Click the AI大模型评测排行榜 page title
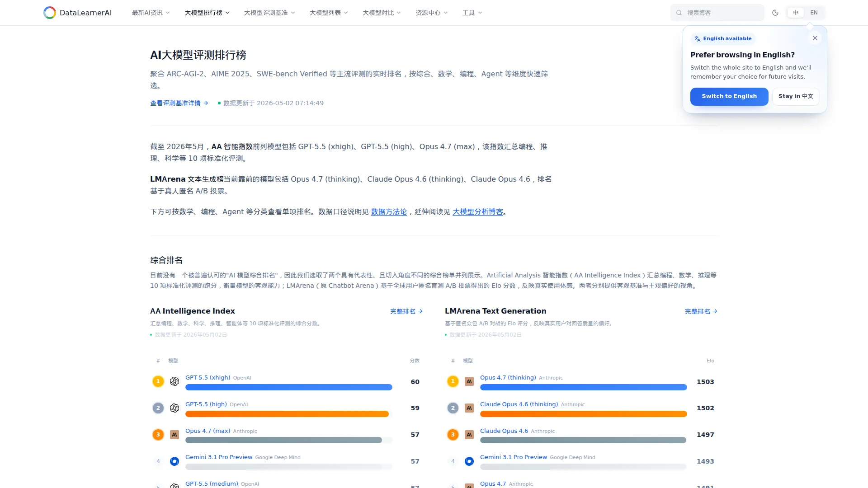 pyautogui.click(x=198, y=55)
